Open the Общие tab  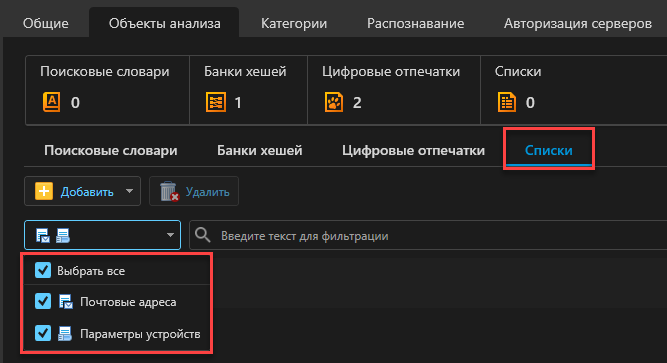pyautogui.click(x=46, y=23)
